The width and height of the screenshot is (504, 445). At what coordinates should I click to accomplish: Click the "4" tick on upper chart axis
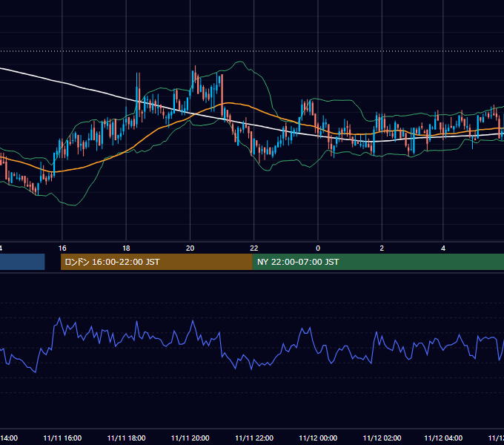[443, 248]
